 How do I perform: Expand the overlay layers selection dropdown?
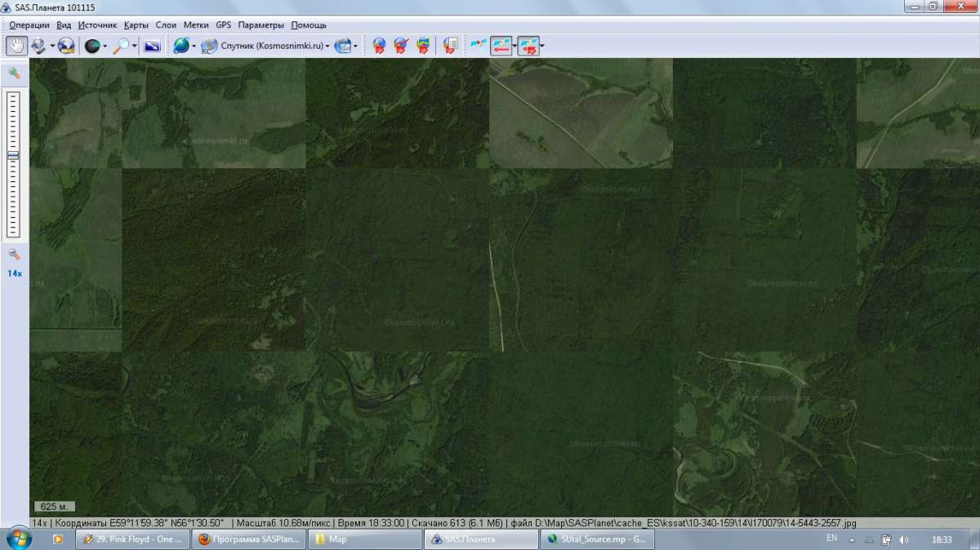[346, 46]
